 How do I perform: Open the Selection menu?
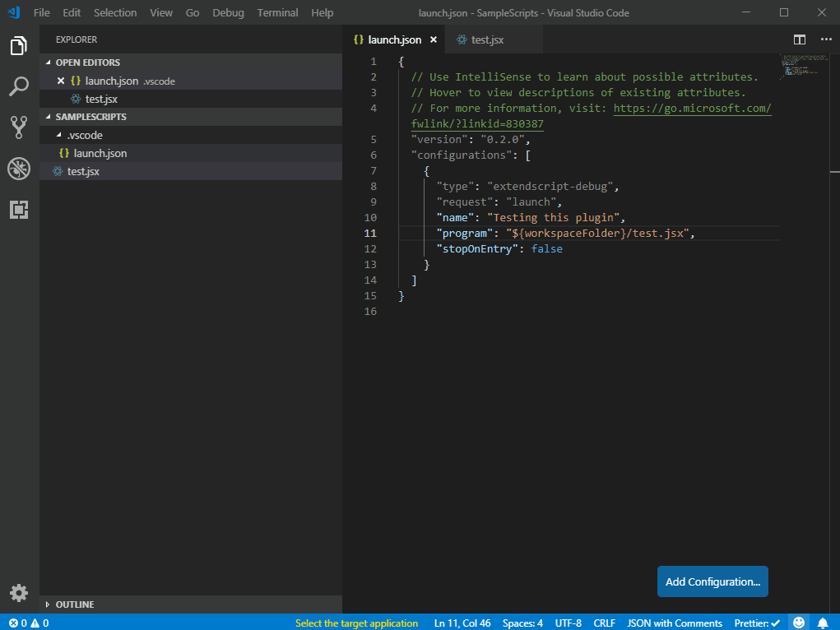tap(115, 13)
